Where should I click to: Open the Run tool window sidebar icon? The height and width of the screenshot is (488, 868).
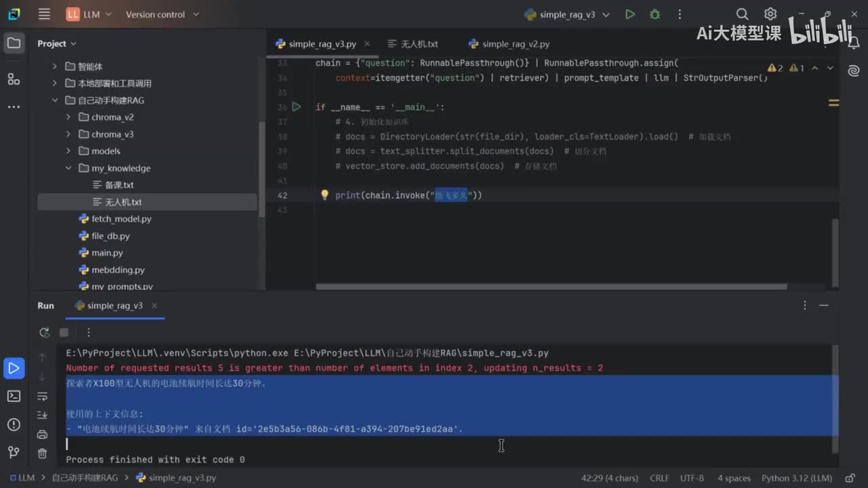click(14, 368)
